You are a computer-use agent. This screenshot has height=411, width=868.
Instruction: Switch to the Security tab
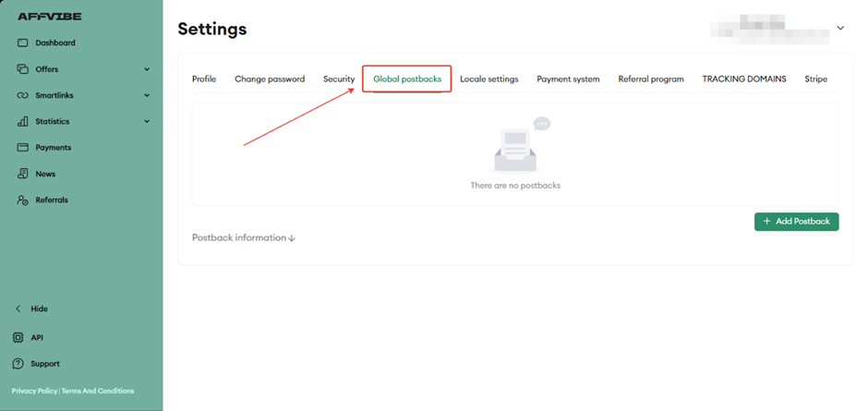[x=339, y=79]
